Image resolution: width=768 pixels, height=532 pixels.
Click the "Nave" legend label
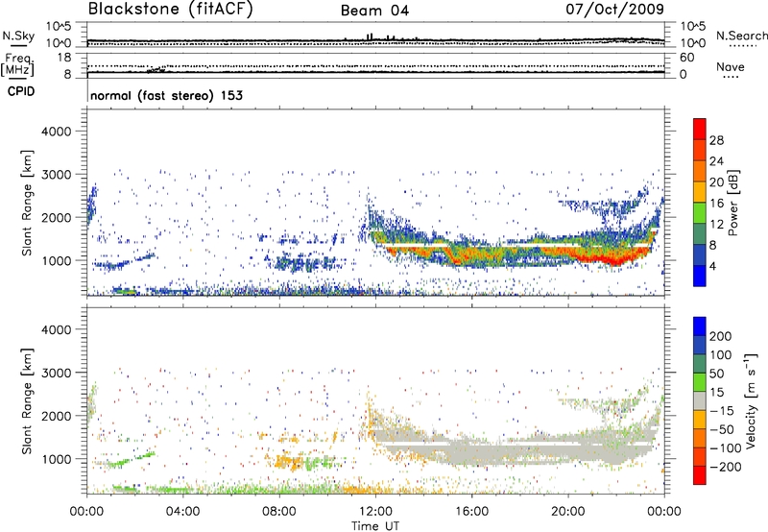730,66
